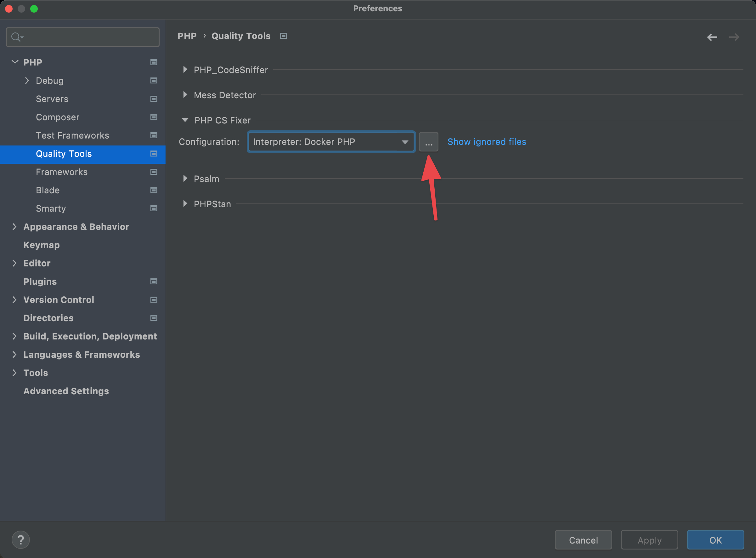
Task: Click the search magnifier icon
Action: (x=16, y=37)
